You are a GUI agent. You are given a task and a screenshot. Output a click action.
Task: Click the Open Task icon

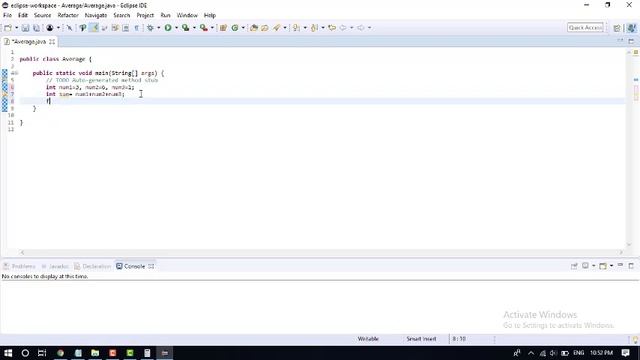click(264, 28)
